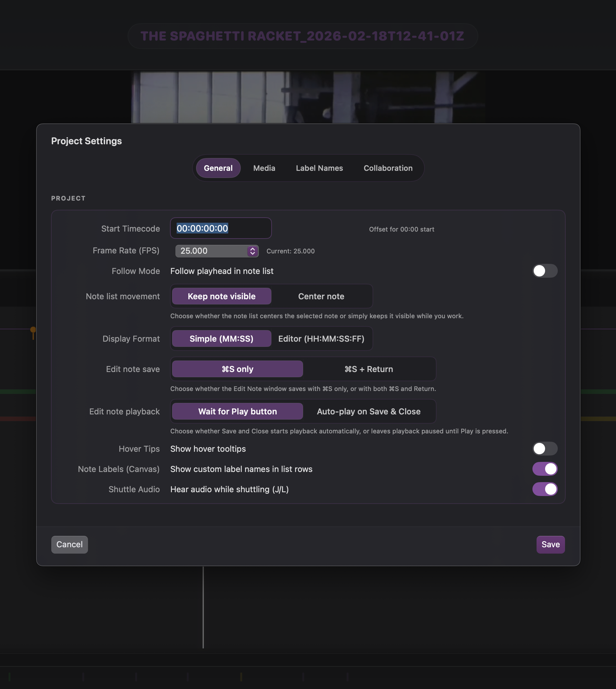Select Center note option

pos(321,296)
